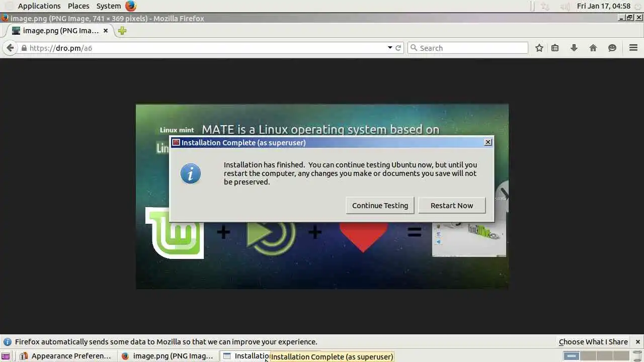
Task: Open a new tab with the plus icon
Action: [122, 31]
